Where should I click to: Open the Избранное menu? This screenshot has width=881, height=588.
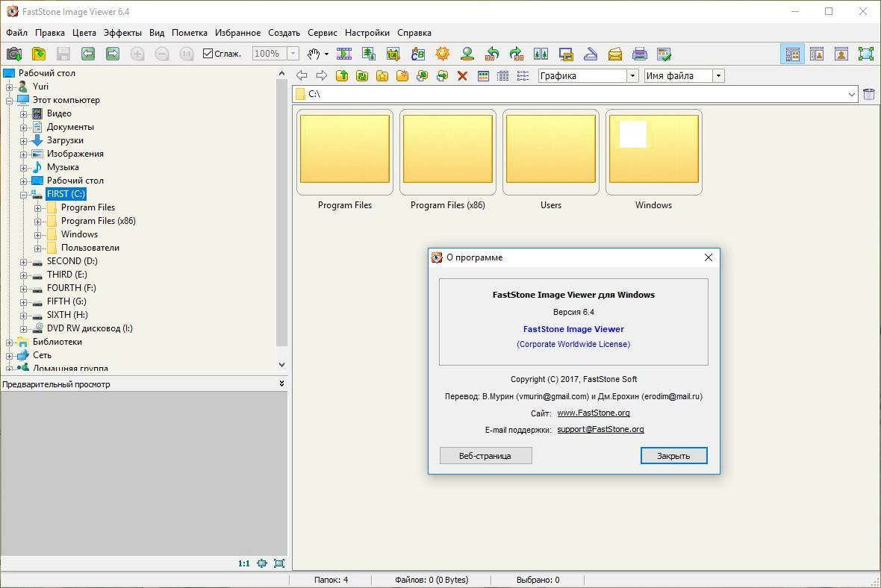coord(237,33)
